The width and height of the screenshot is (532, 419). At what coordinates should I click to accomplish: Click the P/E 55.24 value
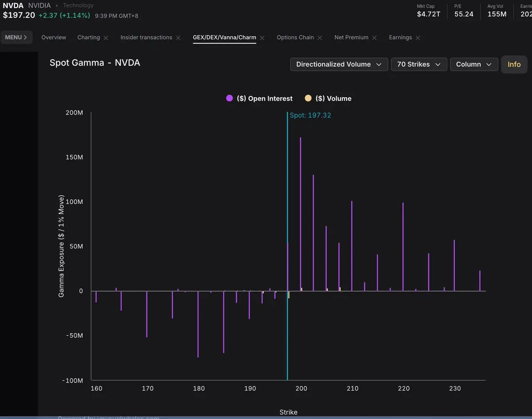coord(464,14)
